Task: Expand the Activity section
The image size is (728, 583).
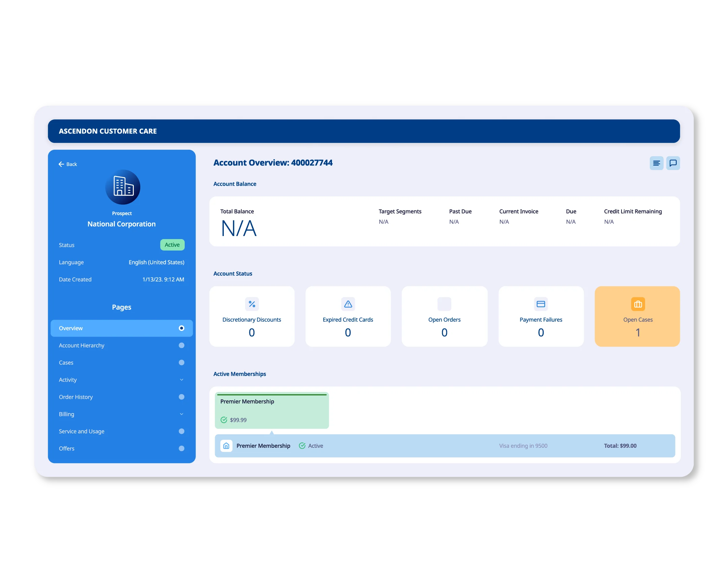Action: [182, 380]
